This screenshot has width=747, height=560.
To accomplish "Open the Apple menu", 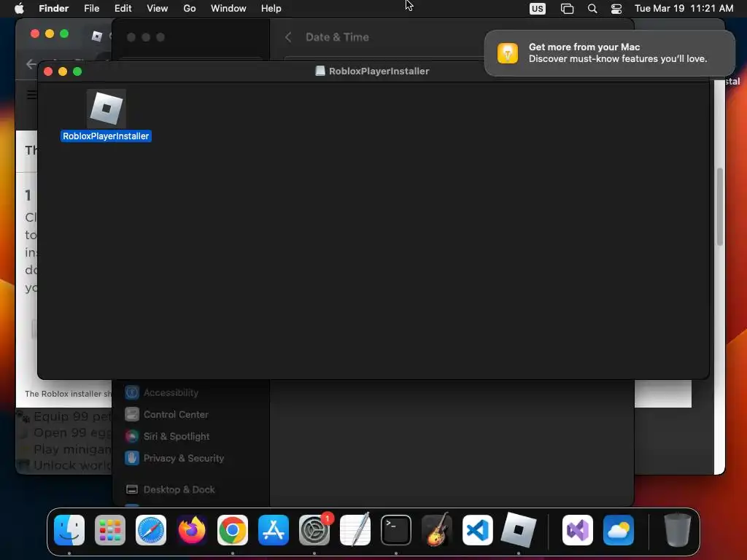I will pos(19,9).
